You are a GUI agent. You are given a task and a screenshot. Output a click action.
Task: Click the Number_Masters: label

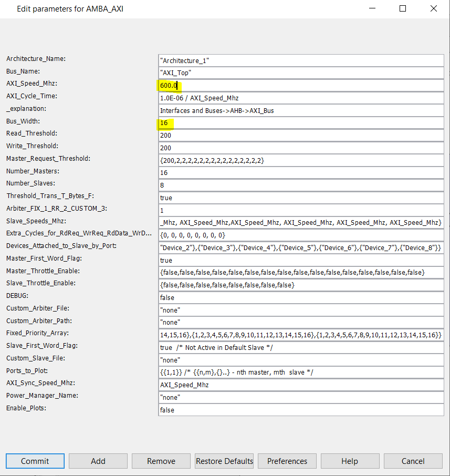point(33,171)
